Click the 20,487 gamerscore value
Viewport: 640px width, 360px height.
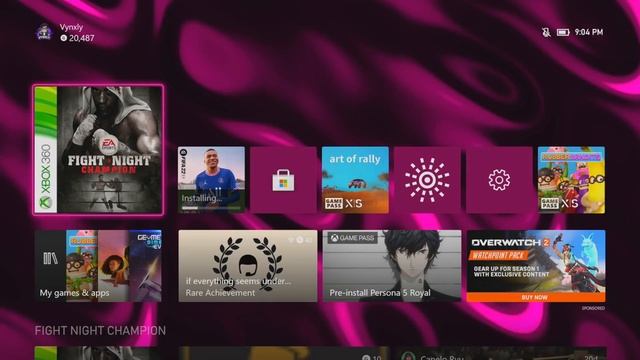click(82, 38)
